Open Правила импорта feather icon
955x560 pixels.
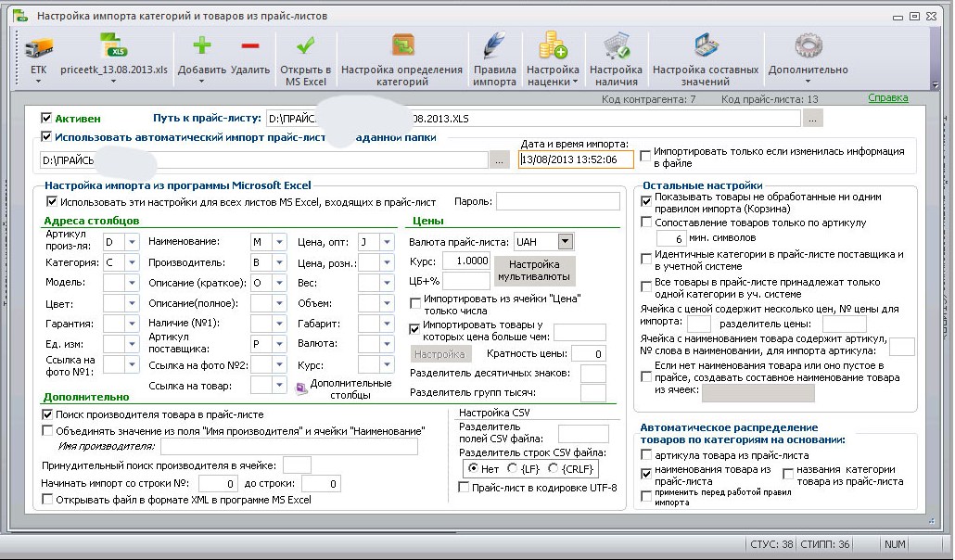click(494, 46)
